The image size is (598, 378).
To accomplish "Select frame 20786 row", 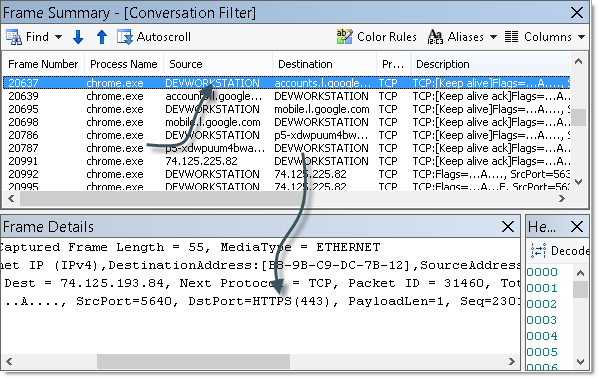I will [287, 135].
